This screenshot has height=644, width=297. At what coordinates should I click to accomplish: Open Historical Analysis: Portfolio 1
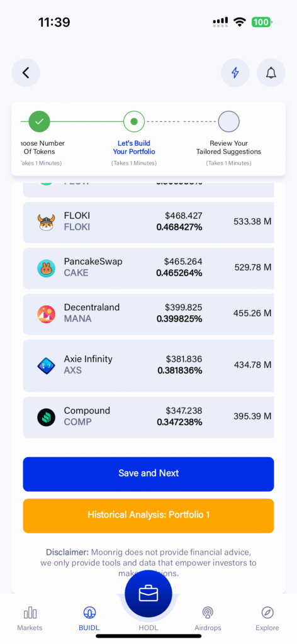(148, 516)
